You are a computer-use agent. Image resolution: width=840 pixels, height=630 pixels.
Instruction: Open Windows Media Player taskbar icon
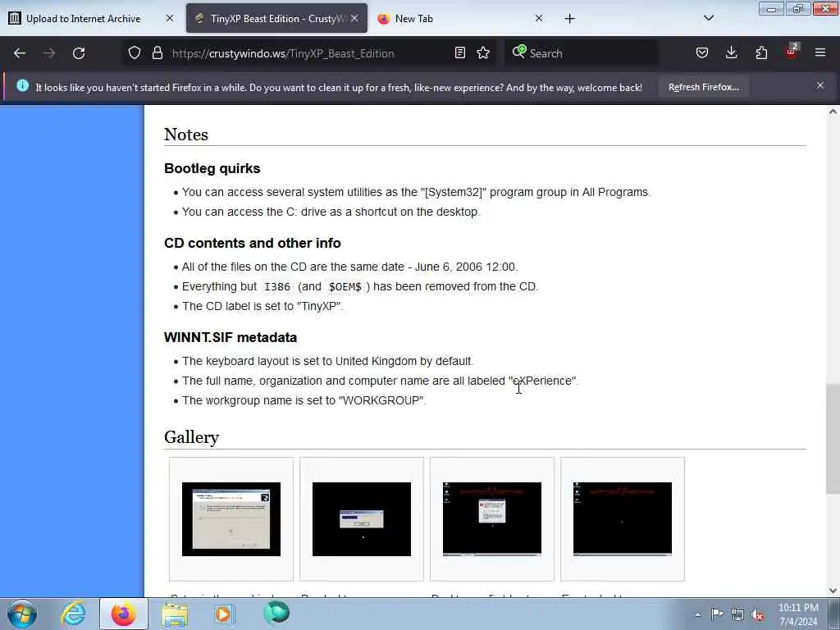click(x=224, y=614)
